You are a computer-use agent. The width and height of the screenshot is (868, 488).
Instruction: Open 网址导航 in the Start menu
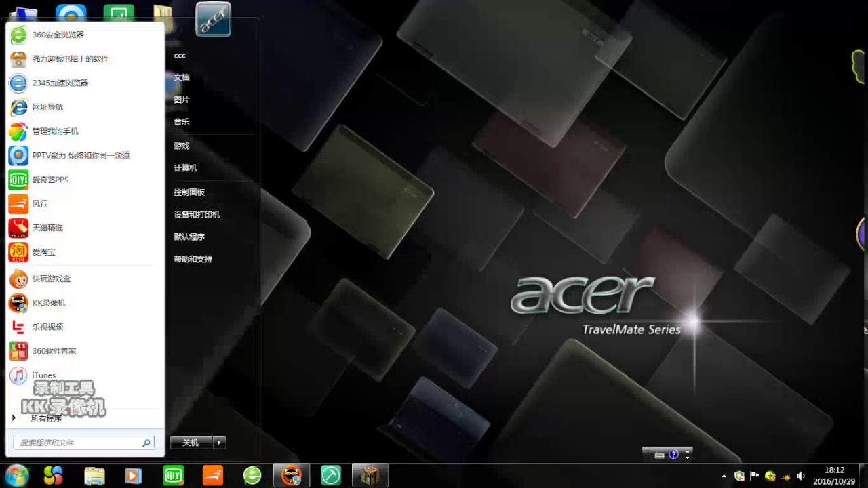(85, 107)
